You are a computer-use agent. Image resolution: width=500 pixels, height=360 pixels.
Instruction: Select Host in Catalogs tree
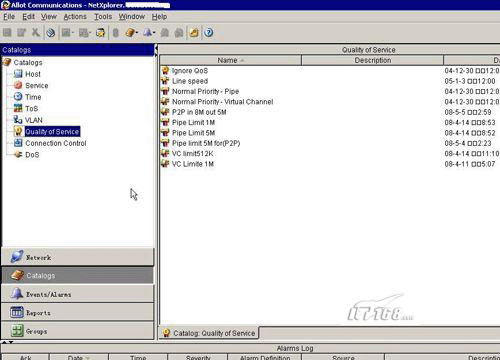point(33,74)
